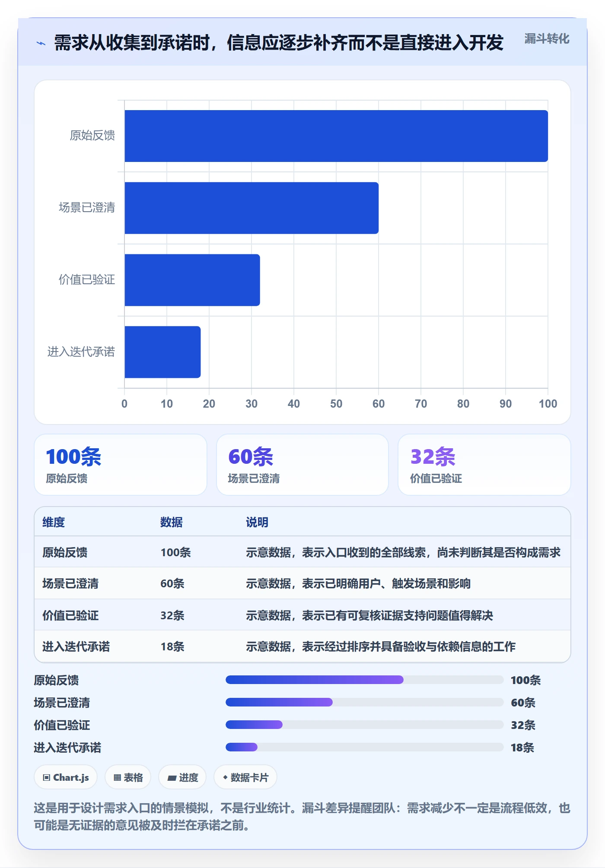This screenshot has width=605, height=868.
Task: Click the 数据 column header
Action: 172,522
